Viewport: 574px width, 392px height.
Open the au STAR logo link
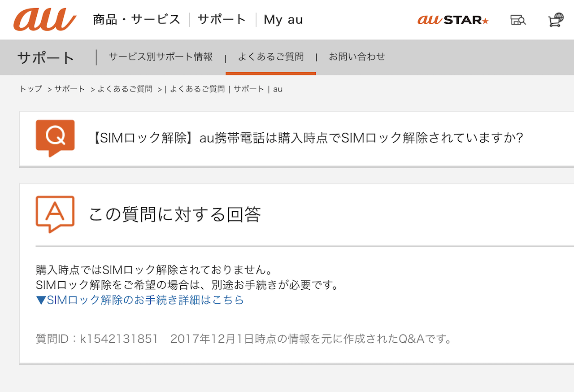[x=453, y=20]
